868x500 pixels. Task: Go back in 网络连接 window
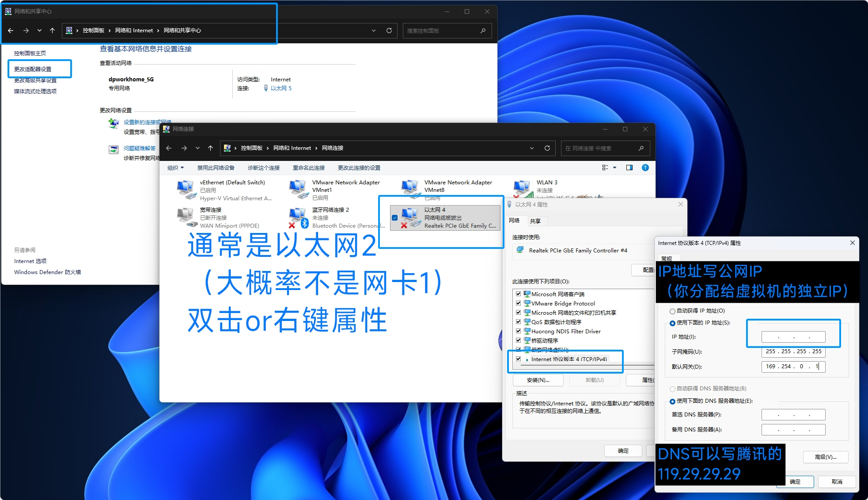(x=169, y=148)
